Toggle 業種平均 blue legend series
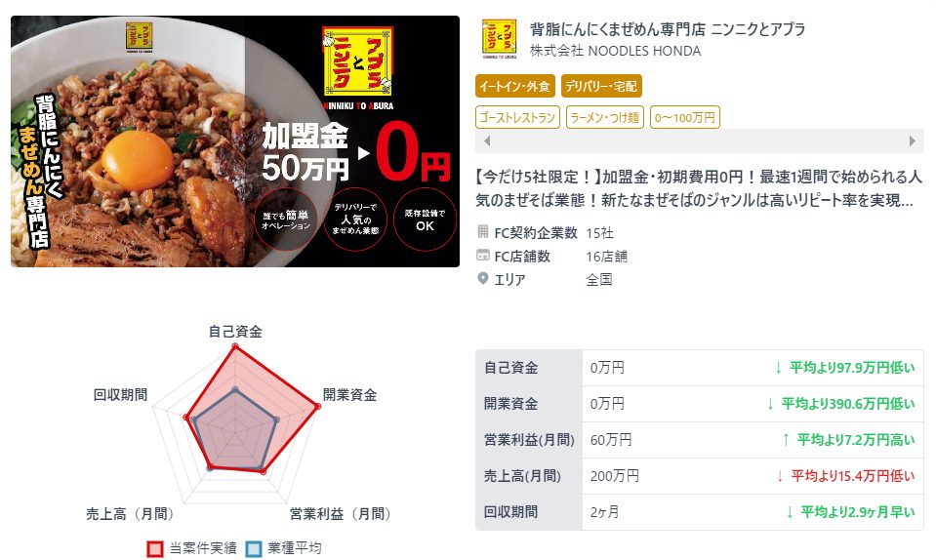The image size is (936, 560). pos(284,548)
